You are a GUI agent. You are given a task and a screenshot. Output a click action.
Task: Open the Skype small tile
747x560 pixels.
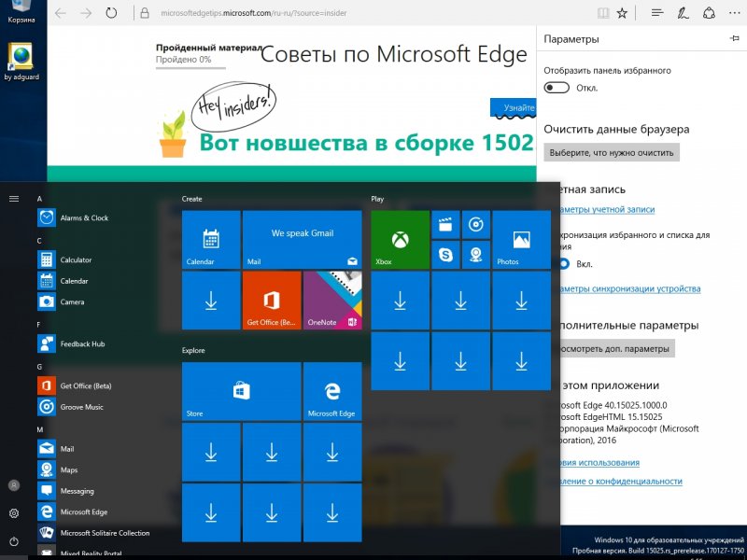[445, 255]
